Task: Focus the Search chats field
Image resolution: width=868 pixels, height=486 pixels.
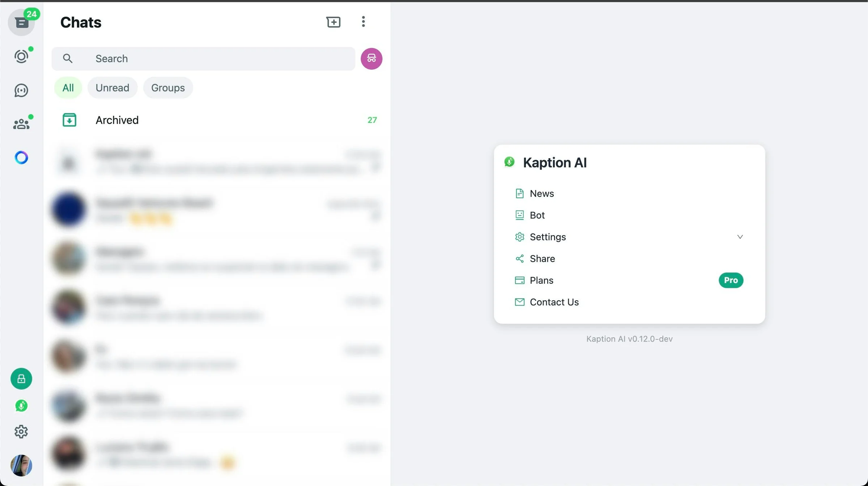Action: (x=203, y=59)
